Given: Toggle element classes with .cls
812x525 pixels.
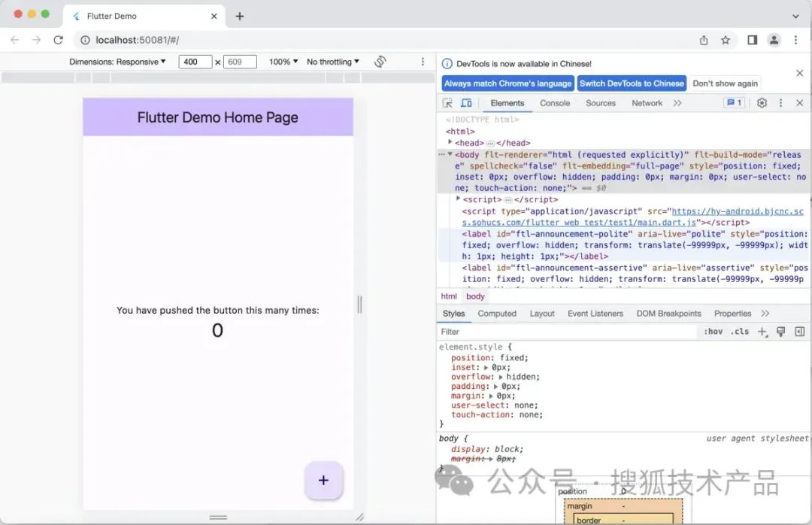Looking at the screenshot, I should pyautogui.click(x=740, y=332).
